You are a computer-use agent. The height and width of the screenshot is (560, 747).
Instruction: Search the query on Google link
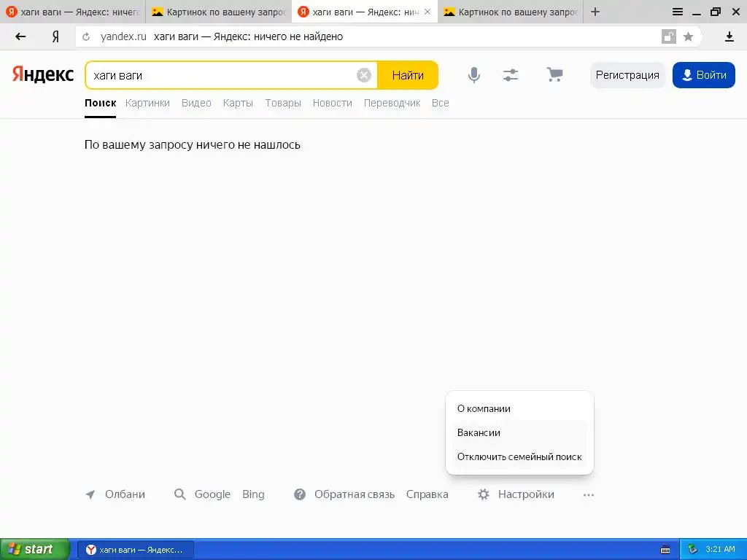[x=212, y=494]
